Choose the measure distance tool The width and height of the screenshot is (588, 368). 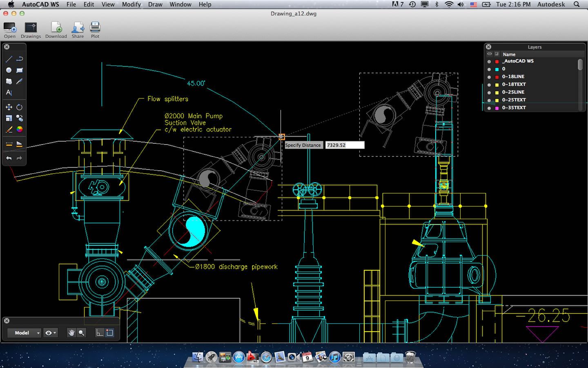click(x=9, y=144)
